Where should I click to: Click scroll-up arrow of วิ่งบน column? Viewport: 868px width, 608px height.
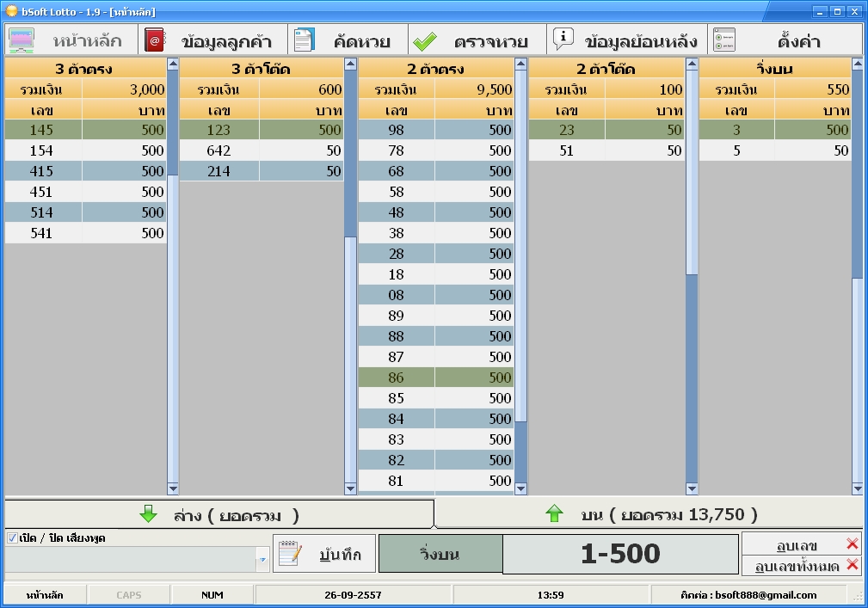pos(857,64)
